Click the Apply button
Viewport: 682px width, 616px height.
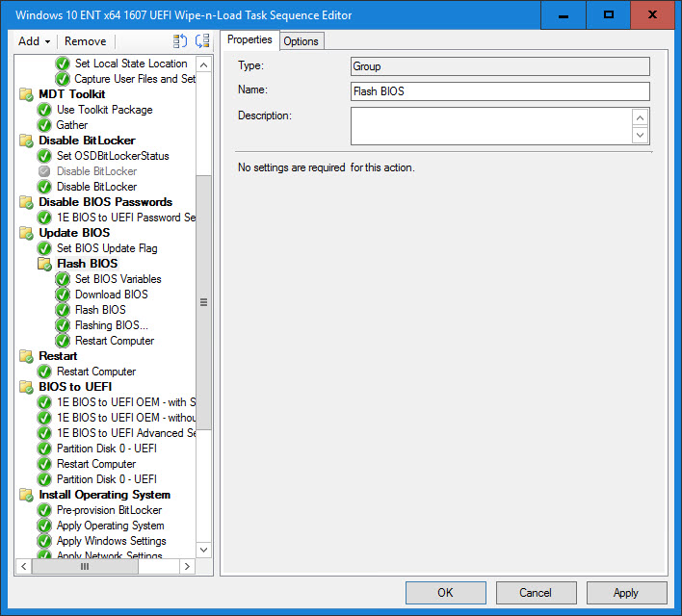(626, 593)
